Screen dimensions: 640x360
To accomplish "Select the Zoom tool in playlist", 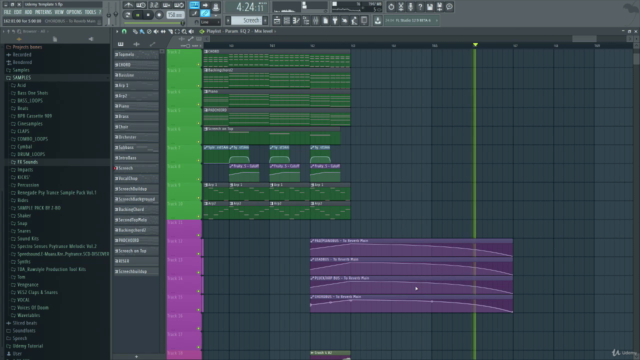I will point(184,31).
